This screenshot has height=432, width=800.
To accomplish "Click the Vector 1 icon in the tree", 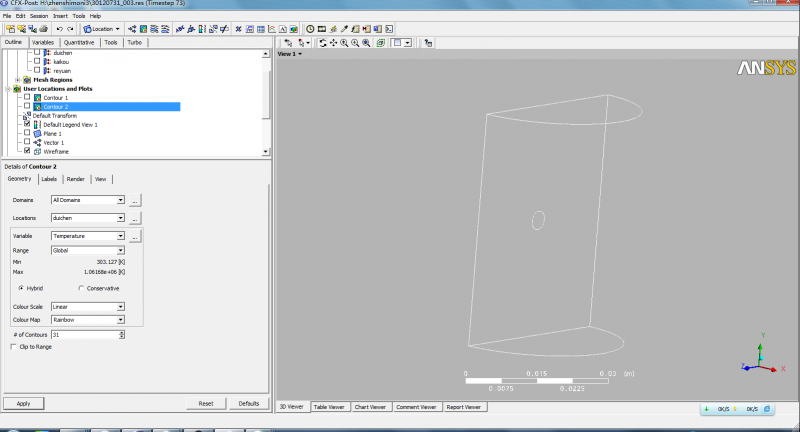I will [37, 142].
